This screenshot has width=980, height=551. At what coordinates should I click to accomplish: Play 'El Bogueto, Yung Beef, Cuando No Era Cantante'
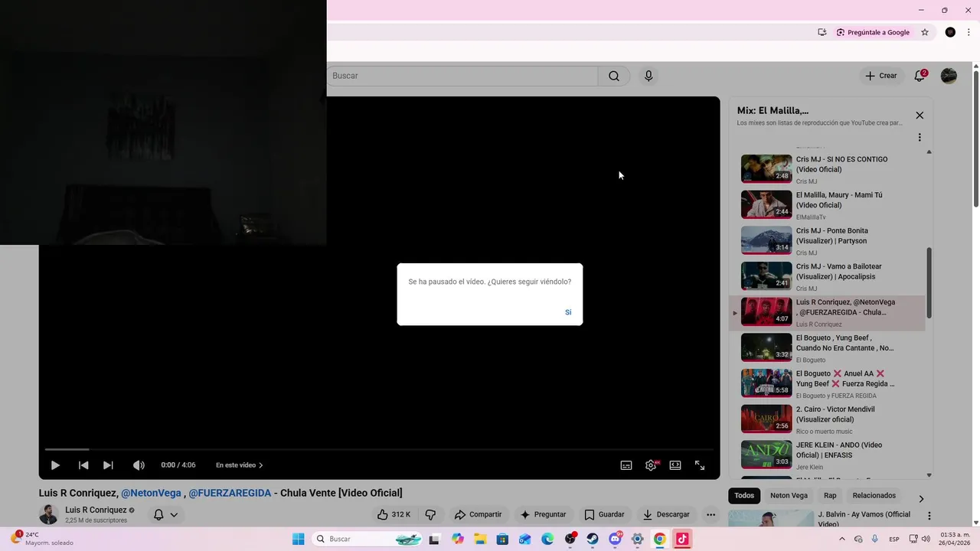click(827, 347)
